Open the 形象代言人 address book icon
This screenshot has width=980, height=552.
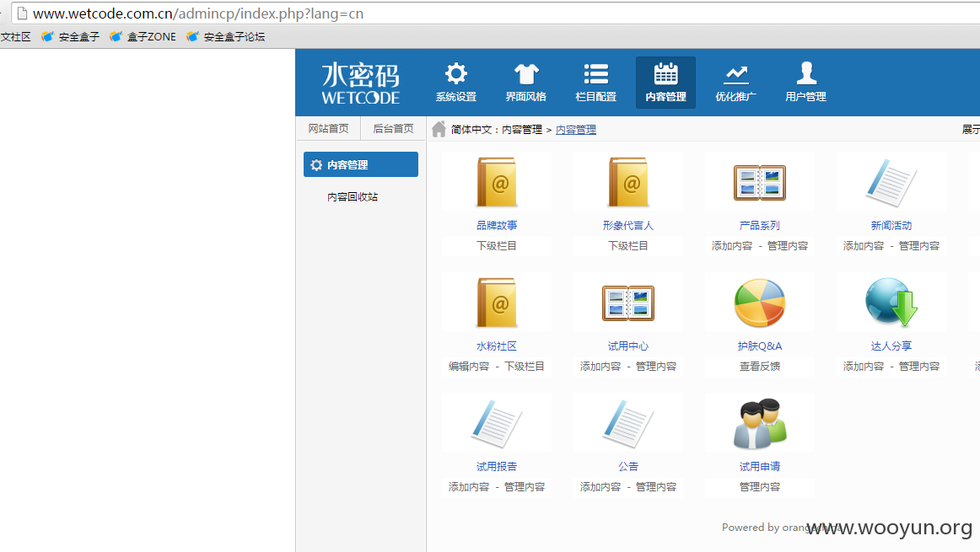(628, 182)
